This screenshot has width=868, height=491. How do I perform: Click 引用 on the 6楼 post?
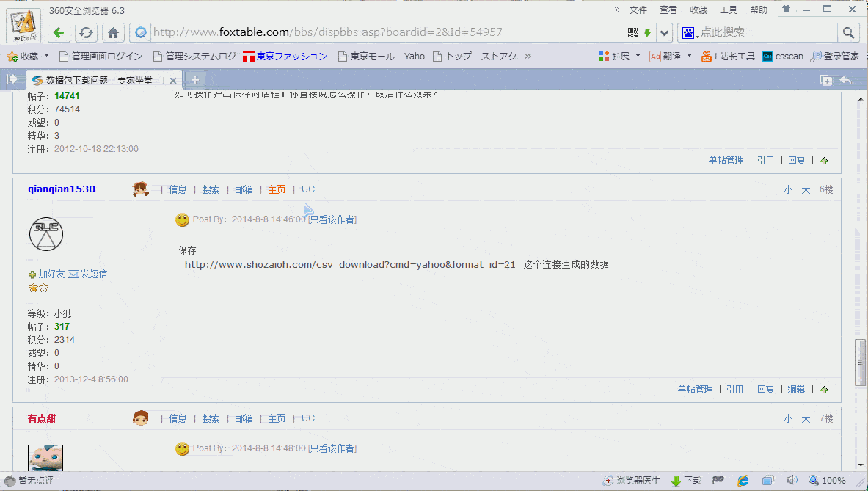tap(734, 389)
